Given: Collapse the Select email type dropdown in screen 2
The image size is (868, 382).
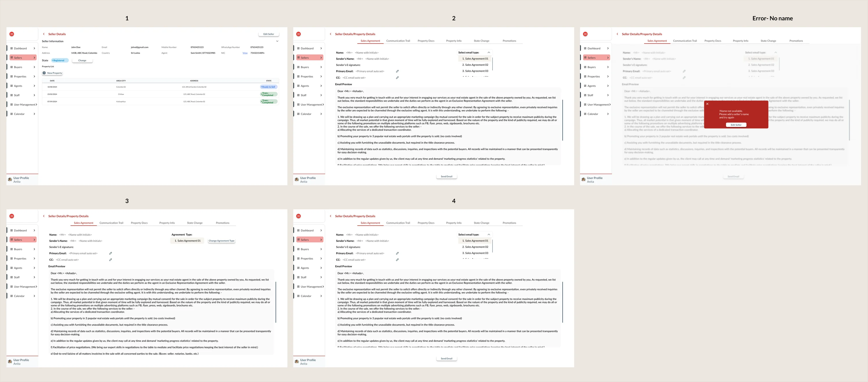Looking at the screenshot, I should tap(489, 53).
